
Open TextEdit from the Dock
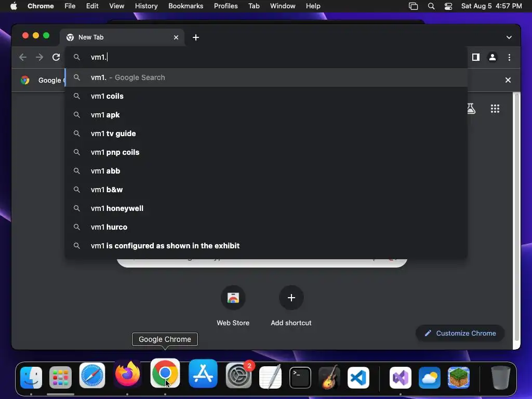270,377
